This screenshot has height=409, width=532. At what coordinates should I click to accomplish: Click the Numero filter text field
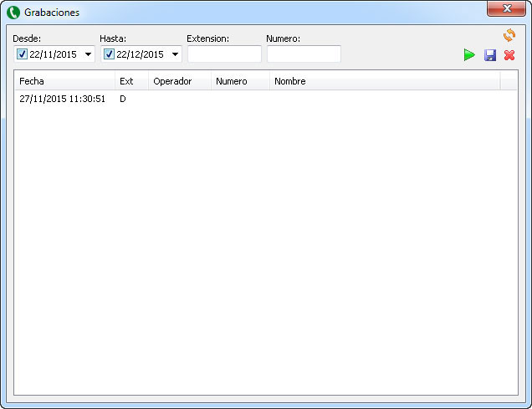[304, 54]
